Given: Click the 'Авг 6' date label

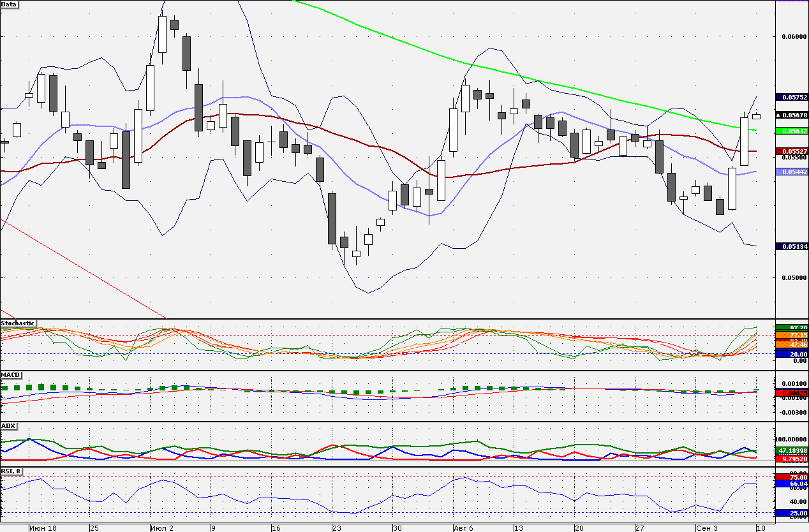Looking at the screenshot, I should pos(463,528).
